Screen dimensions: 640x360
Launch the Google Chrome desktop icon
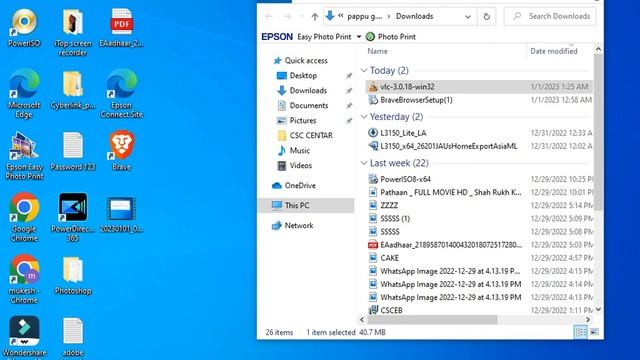[24, 218]
